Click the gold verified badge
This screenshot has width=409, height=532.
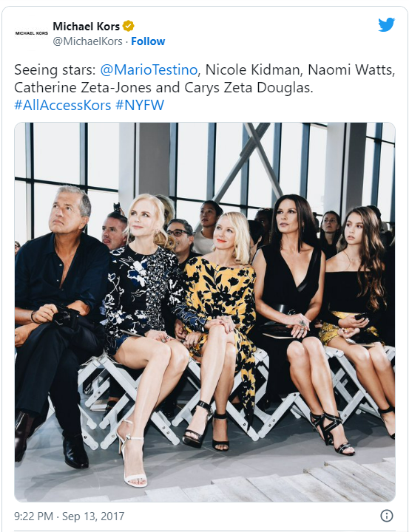(129, 26)
